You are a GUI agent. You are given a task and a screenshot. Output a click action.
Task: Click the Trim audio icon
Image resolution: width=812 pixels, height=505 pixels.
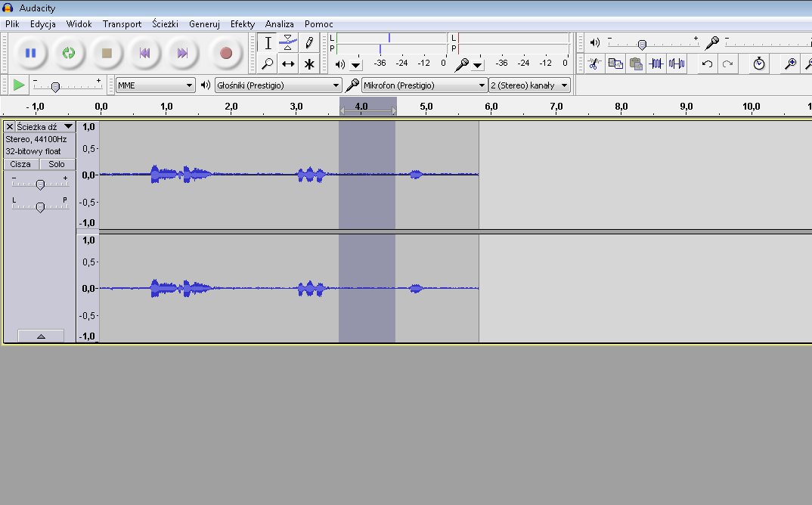(x=656, y=64)
